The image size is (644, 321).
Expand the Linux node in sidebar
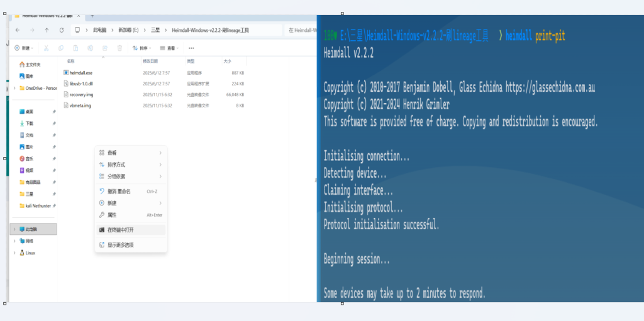coord(15,253)
